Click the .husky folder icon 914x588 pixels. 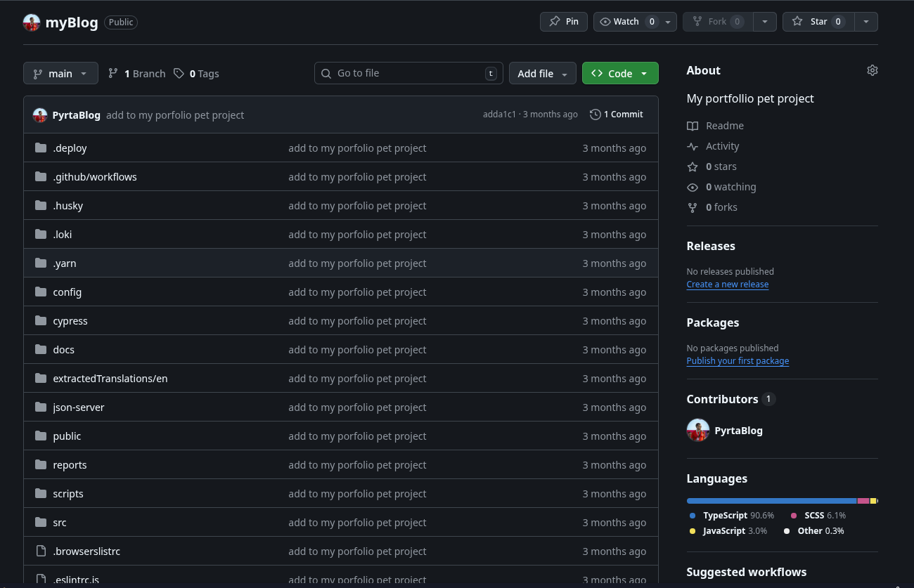pyautogui.click(x=41, y=206)
